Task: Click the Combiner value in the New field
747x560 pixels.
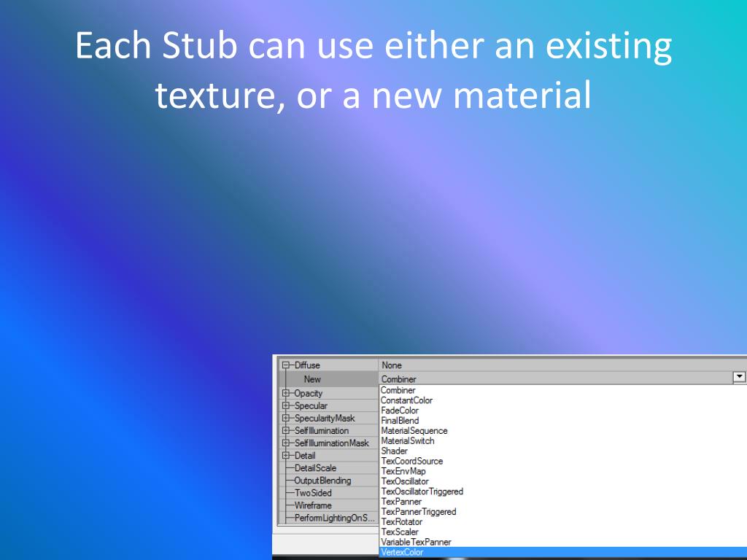Action: click(x=399, y=379)
